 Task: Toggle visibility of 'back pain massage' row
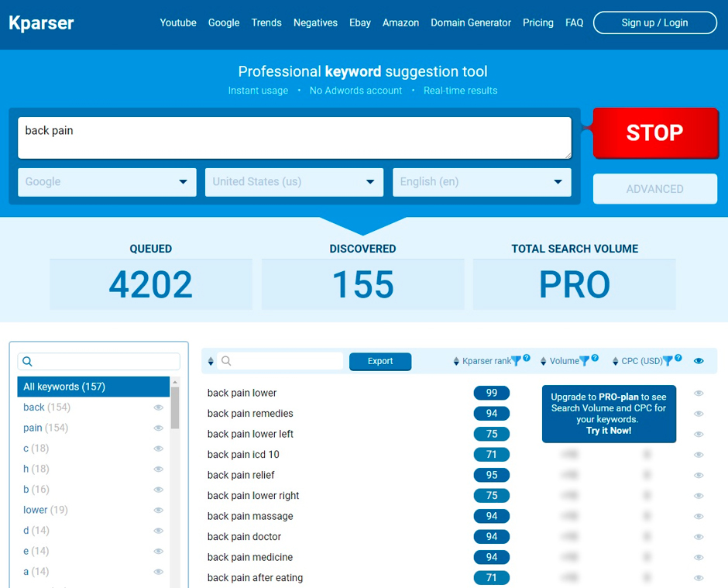click(699, 516)
